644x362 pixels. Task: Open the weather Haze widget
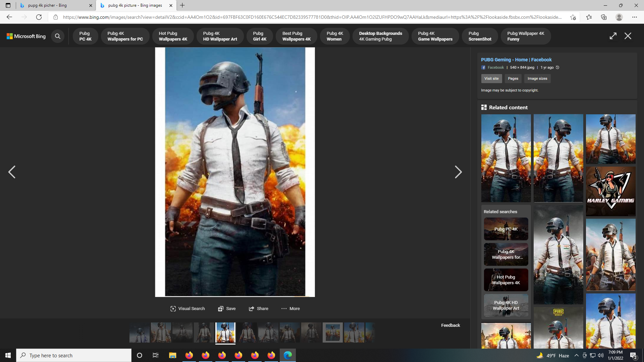(553, 355)
